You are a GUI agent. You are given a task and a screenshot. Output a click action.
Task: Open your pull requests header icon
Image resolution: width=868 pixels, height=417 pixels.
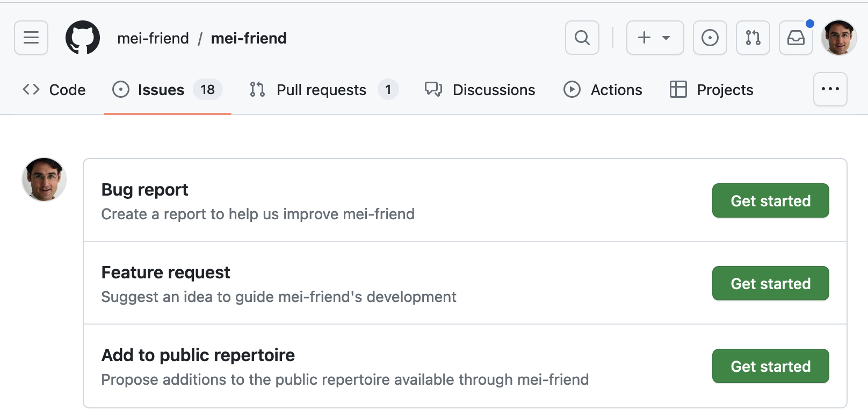(753, 38)
